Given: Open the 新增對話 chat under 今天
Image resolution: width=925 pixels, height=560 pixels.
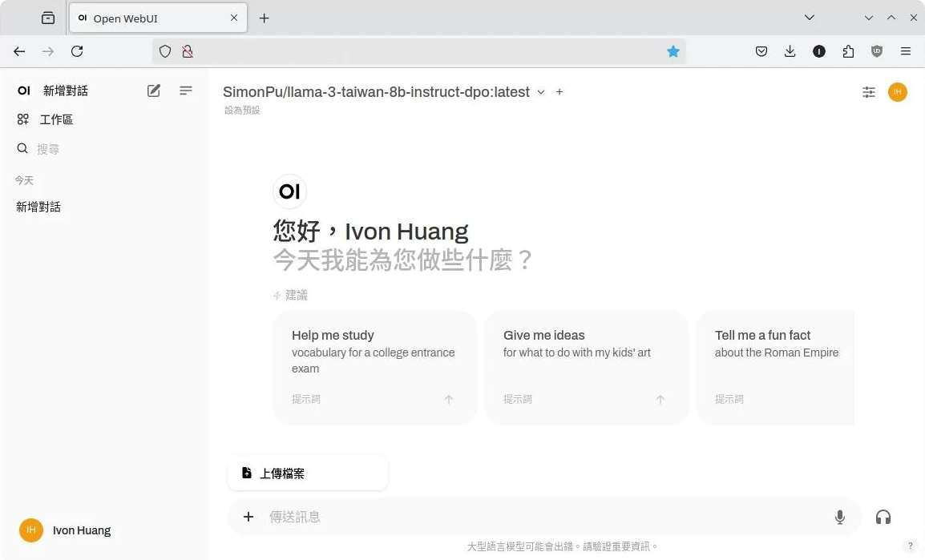Looking at the screenshot, I should pyautogui.click(x=38, y=207).
